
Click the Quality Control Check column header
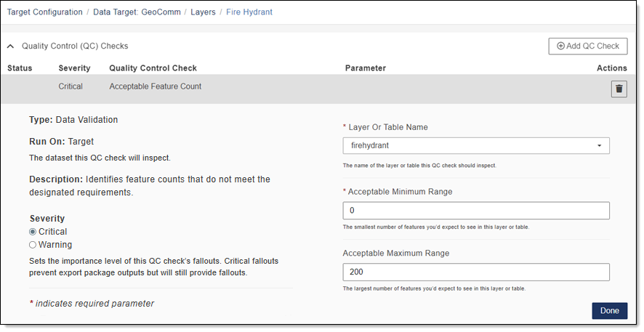(x=153, y=68)
